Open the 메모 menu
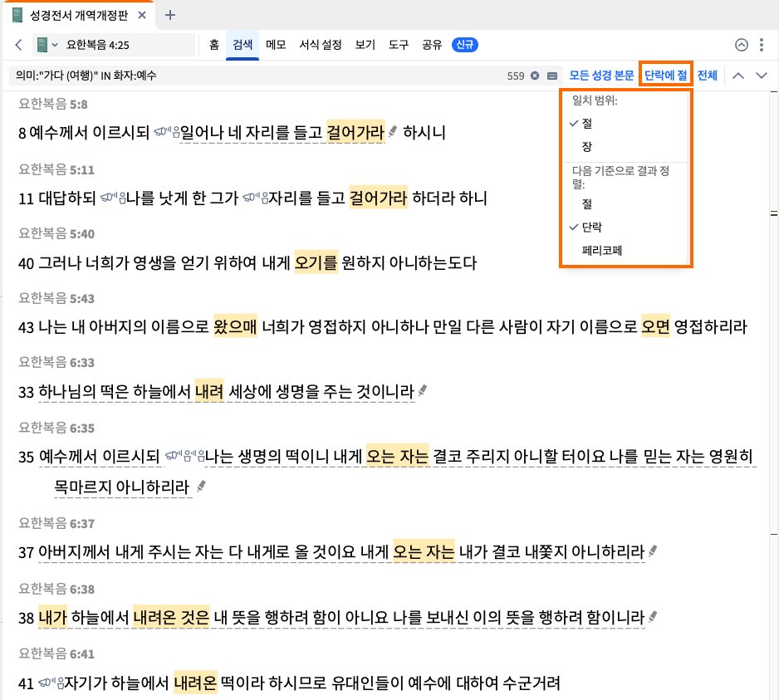The image size is (779, 700). 276,45
